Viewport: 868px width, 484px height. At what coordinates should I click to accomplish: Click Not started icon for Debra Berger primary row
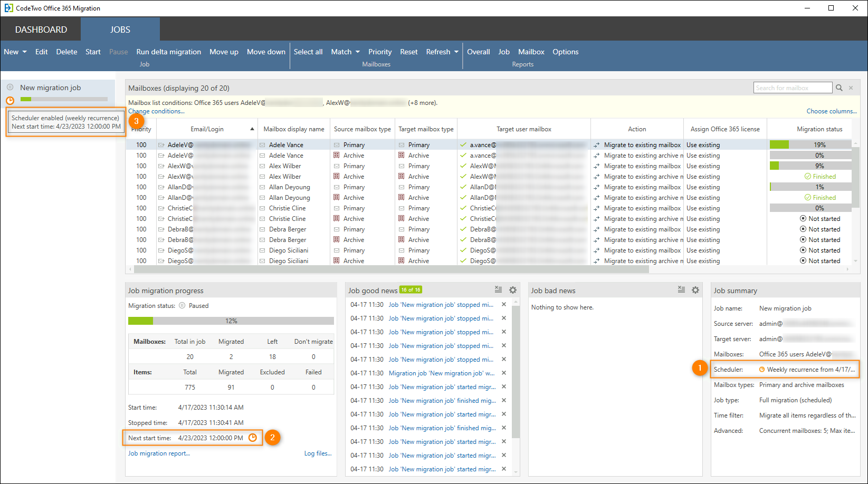click(x=803, y=229)
